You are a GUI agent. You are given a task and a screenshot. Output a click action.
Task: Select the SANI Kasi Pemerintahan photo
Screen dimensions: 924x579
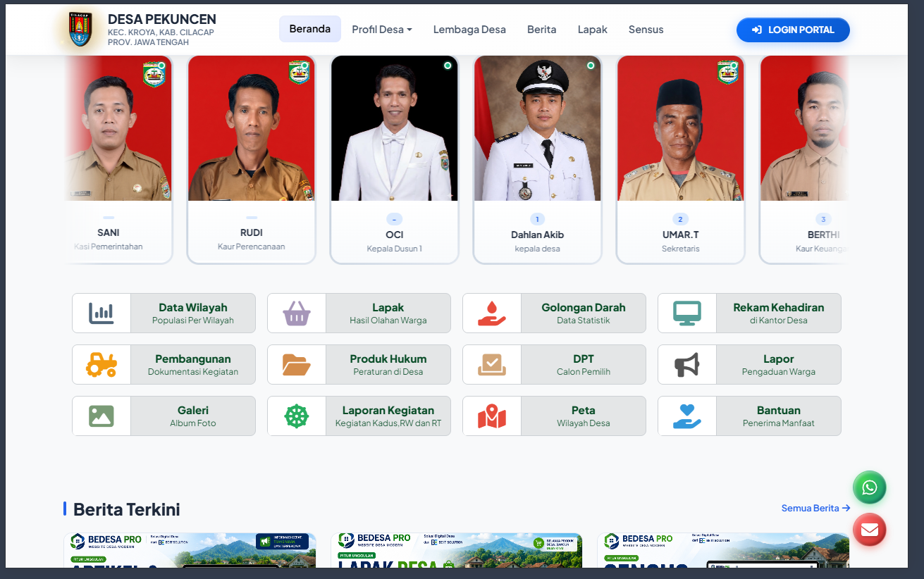click(118, 128)
